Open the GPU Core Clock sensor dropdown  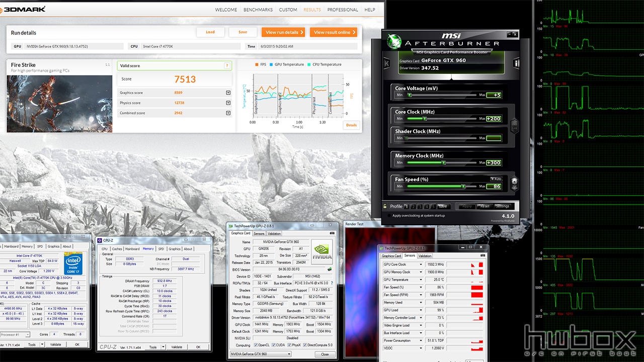click(421, 264)
